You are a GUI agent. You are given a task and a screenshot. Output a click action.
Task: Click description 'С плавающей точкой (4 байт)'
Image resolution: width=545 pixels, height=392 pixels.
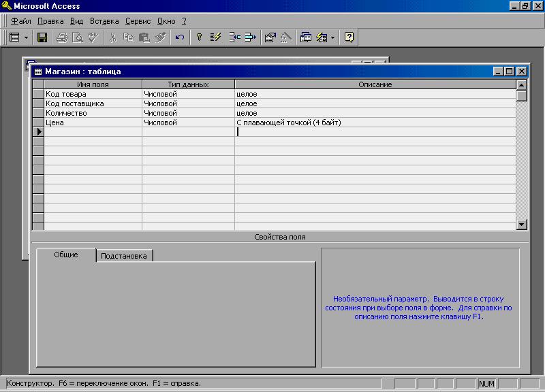(x=375, y=122)
